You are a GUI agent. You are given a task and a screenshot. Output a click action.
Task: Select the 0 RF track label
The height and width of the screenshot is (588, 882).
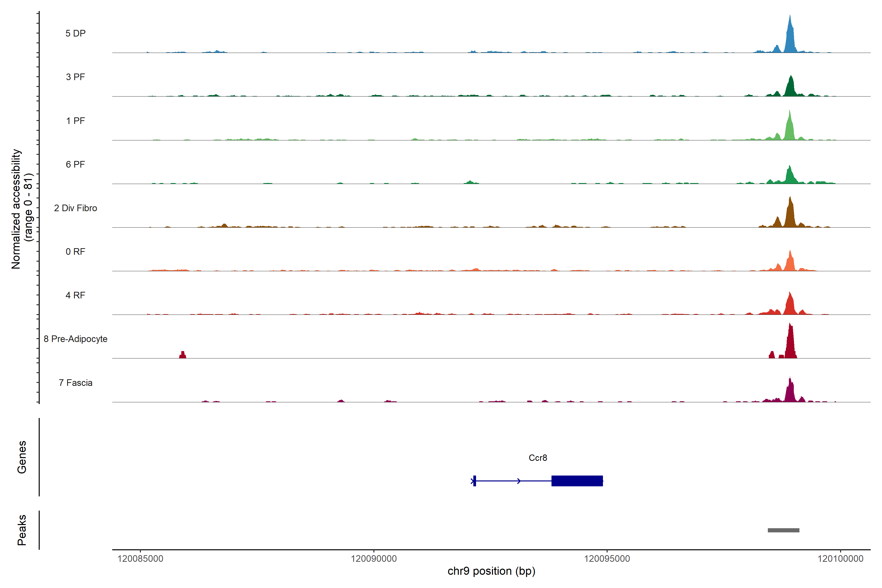75,252
